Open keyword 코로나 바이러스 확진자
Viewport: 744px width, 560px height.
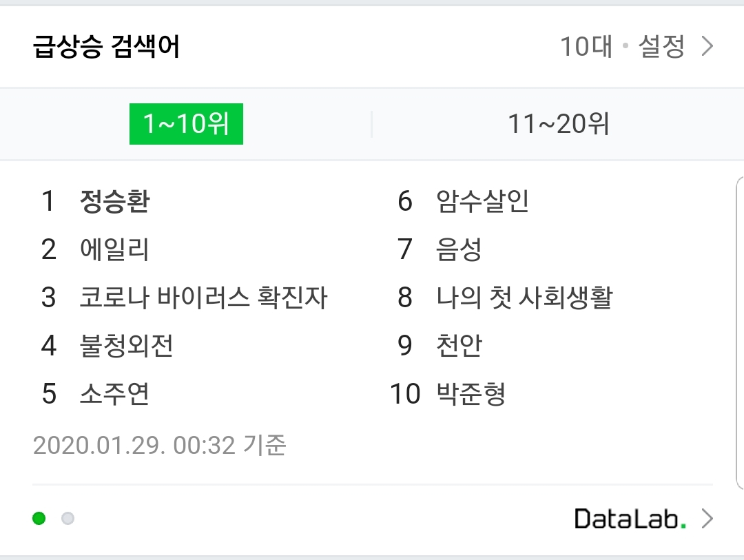[x=203, y=298]
